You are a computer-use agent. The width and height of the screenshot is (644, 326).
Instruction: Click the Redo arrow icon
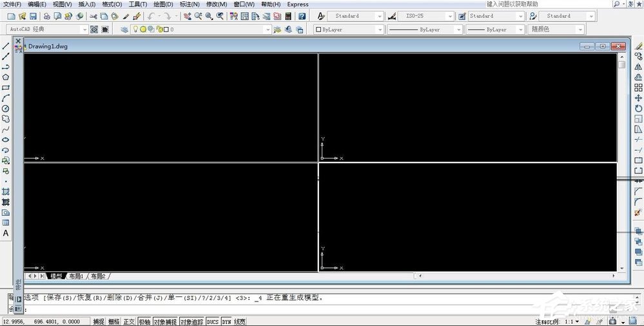(168, 16)
